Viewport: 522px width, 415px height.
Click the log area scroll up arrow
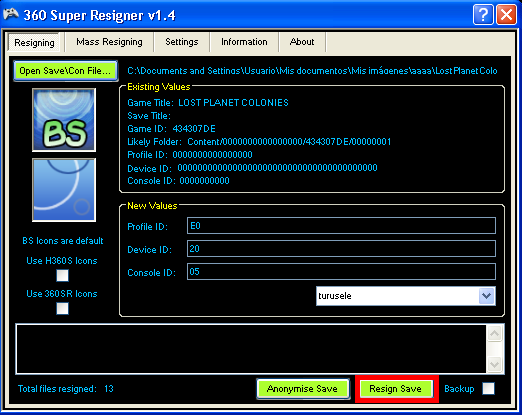[x=495, y=333]
